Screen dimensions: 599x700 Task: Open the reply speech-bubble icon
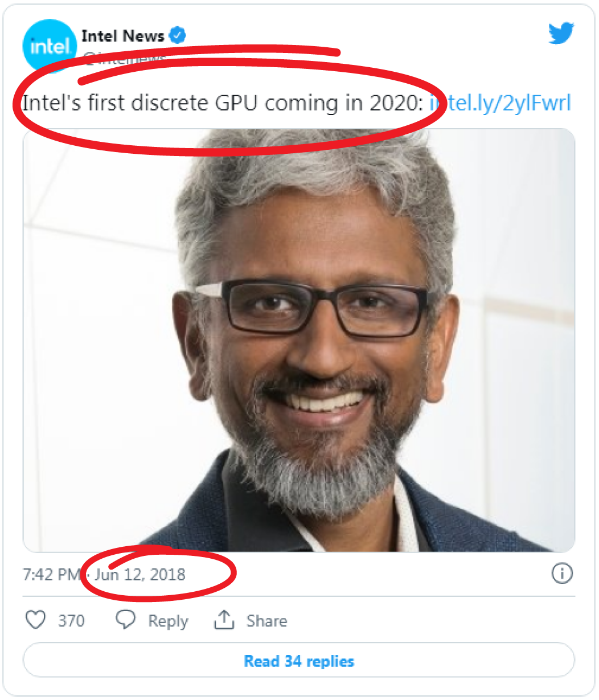point(126,619)
